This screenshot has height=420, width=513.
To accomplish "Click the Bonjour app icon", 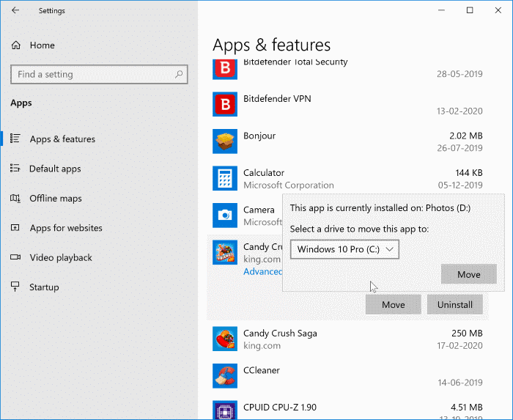I will click(225, 141).
